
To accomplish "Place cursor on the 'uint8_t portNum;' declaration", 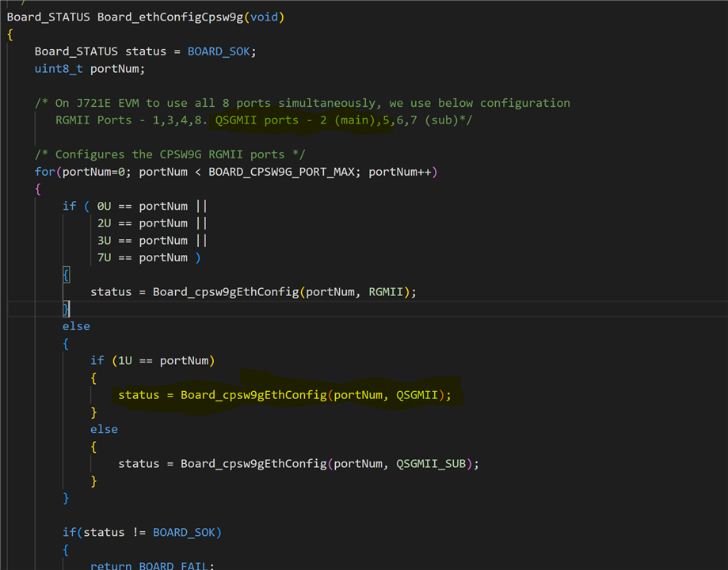I will click(x=90, y=69).
